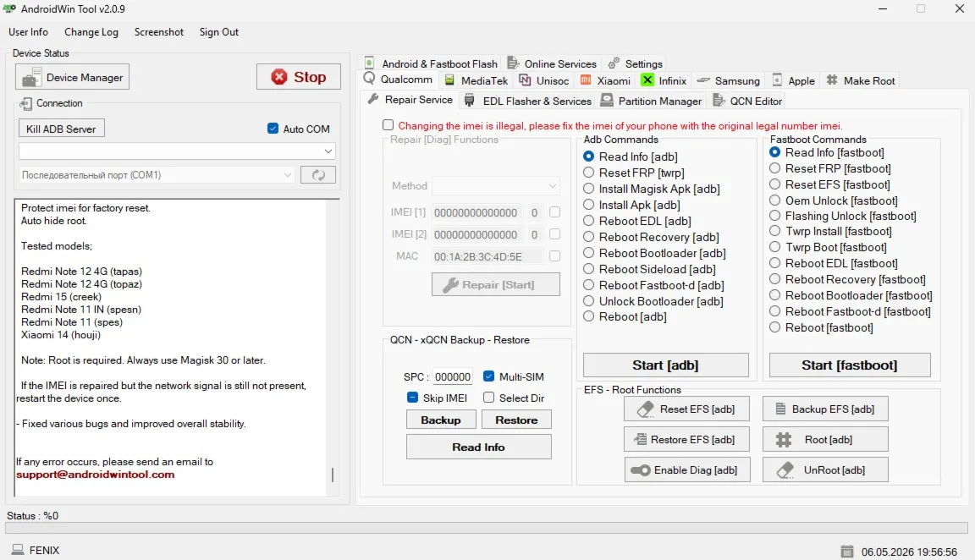This screenshot has height=560, width=975.
Task: Toggle the Skip IMEI checkbox
Action: (x=412, y=397)
